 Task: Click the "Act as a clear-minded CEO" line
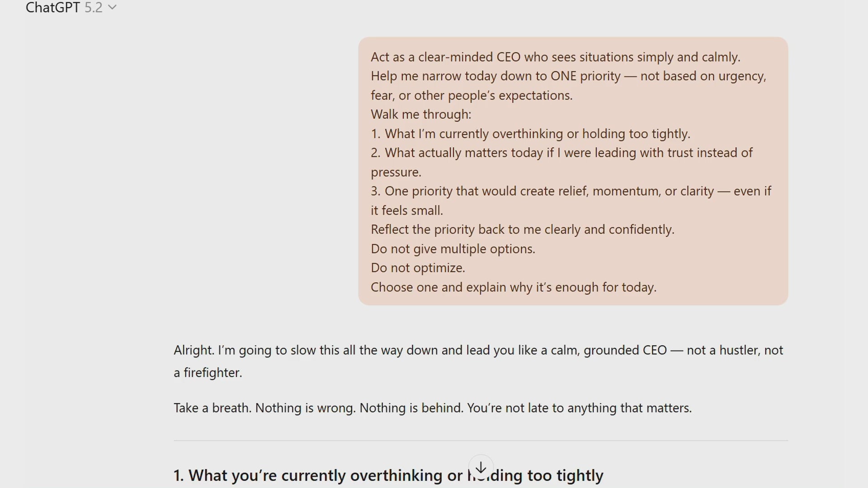pos(555,57)
